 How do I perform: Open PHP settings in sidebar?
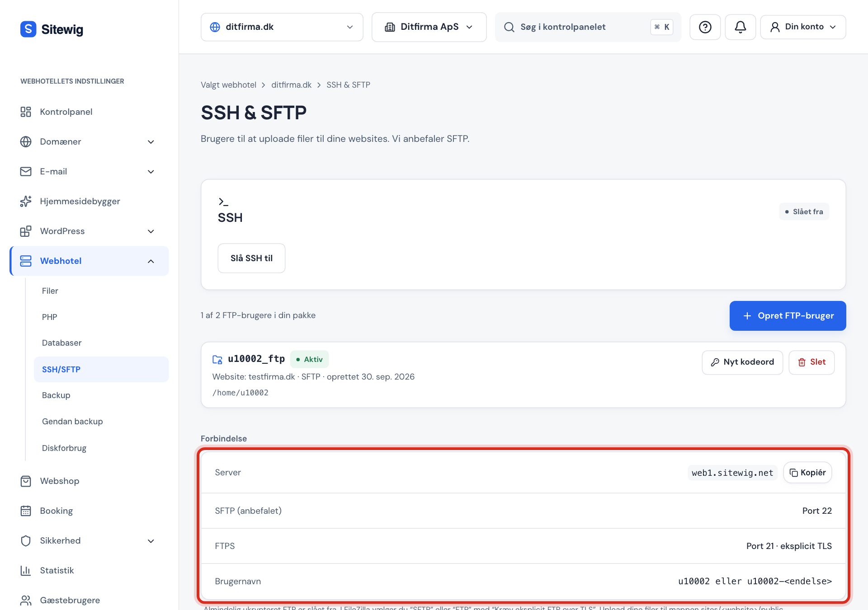click(x=101, y=317)
